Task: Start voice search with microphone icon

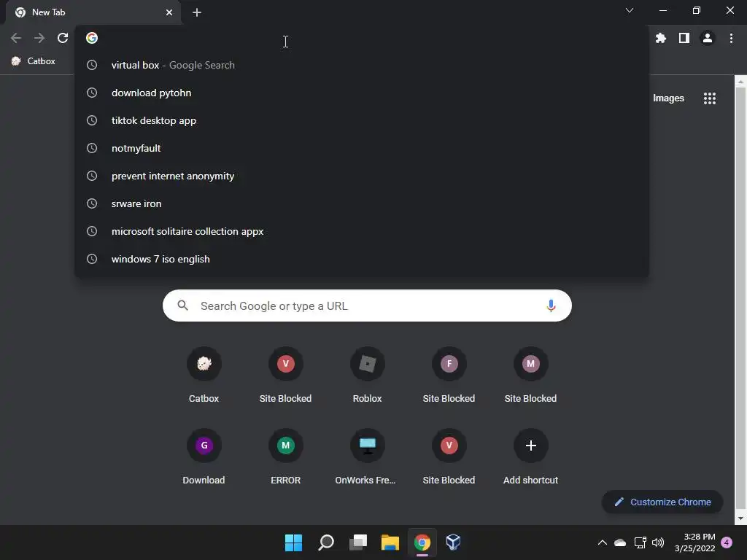Action: coord(551,306)
